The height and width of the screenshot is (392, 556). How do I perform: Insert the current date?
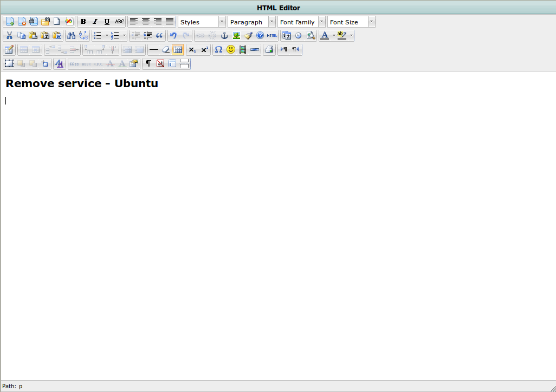click(x=287, y=35)
